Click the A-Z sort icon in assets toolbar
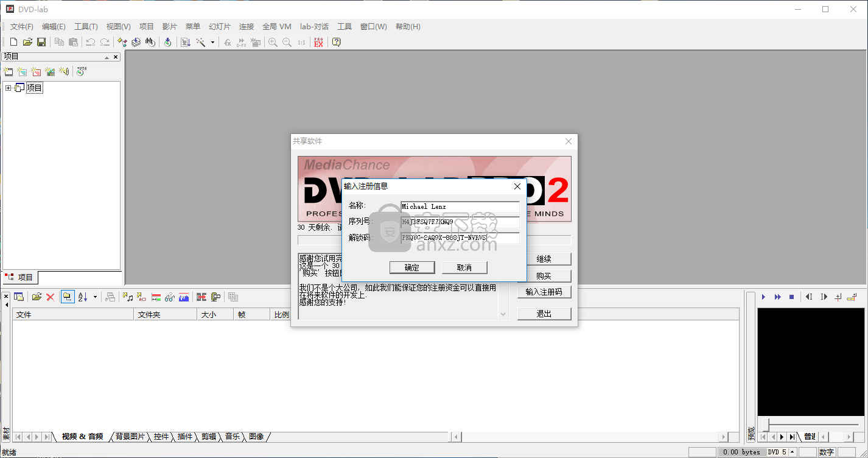Screen dimensions: 868x458 pos(83,297)
